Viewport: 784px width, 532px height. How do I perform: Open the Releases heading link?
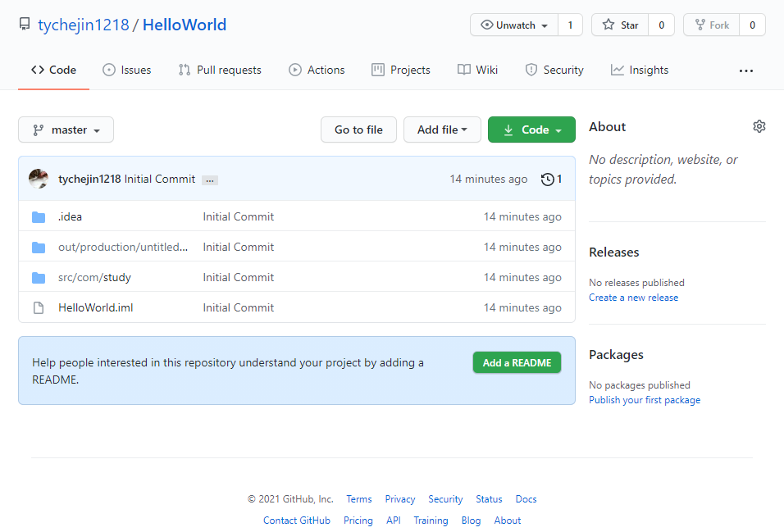coord(614,252)
